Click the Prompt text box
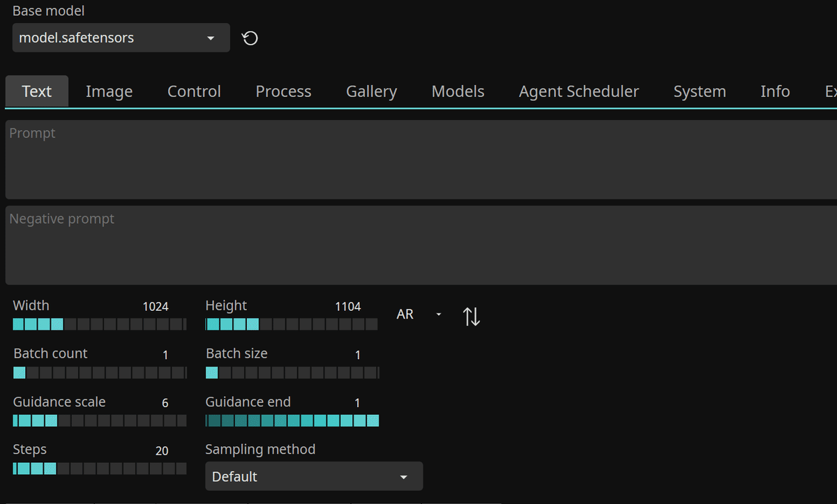837x504 pixels. (x=418, y=160)
